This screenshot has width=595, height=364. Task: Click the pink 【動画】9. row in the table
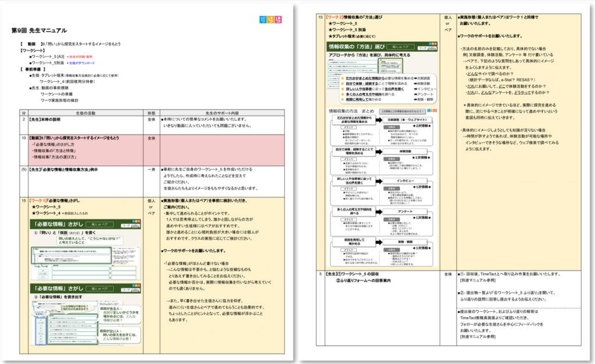152,150
